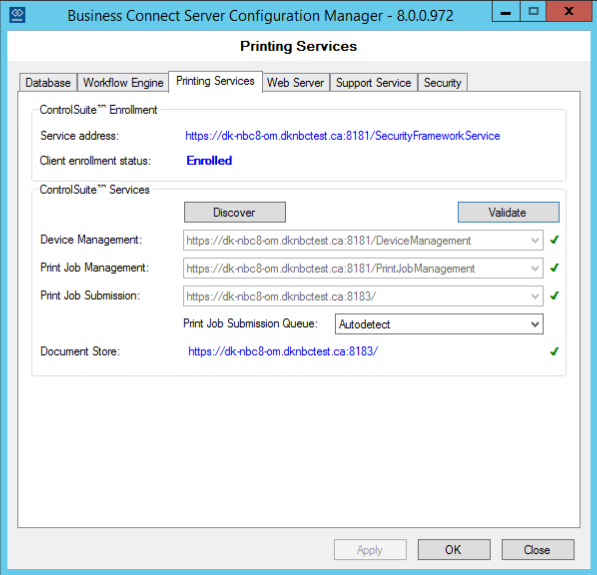Click the Service address label
This screenshot has height=575, width=597.
pos(80,136)
